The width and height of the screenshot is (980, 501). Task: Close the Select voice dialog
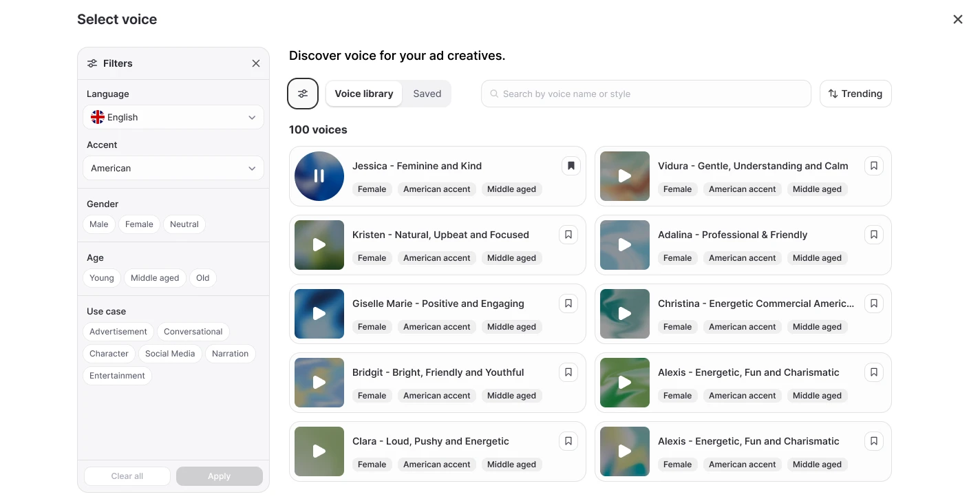pyautogui.click(x=958, y=19)
